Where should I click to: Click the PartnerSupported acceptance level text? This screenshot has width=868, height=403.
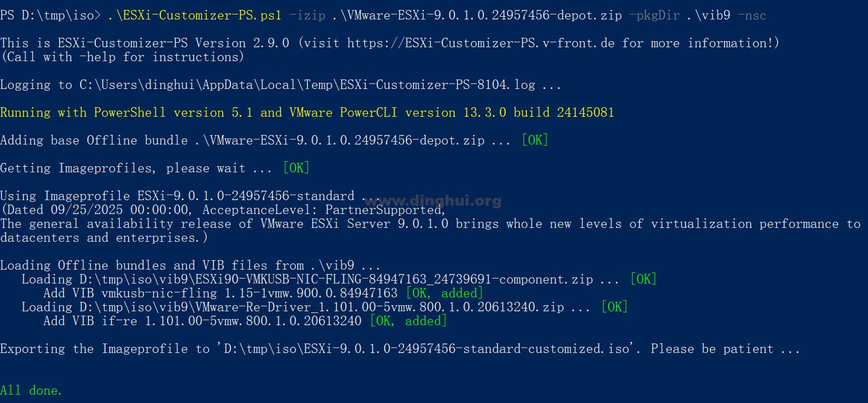point(384,210)
